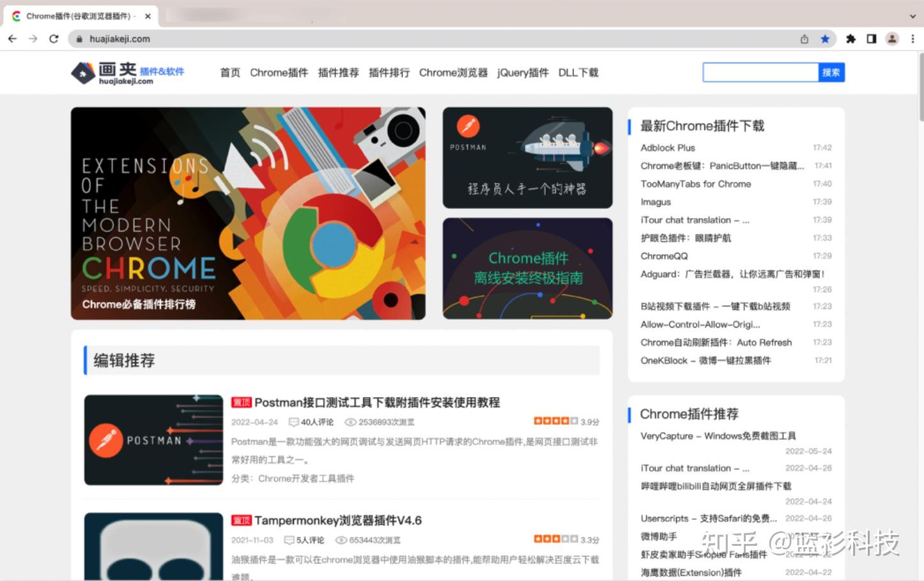Click the blue 搜索 button

coord(831,72)
